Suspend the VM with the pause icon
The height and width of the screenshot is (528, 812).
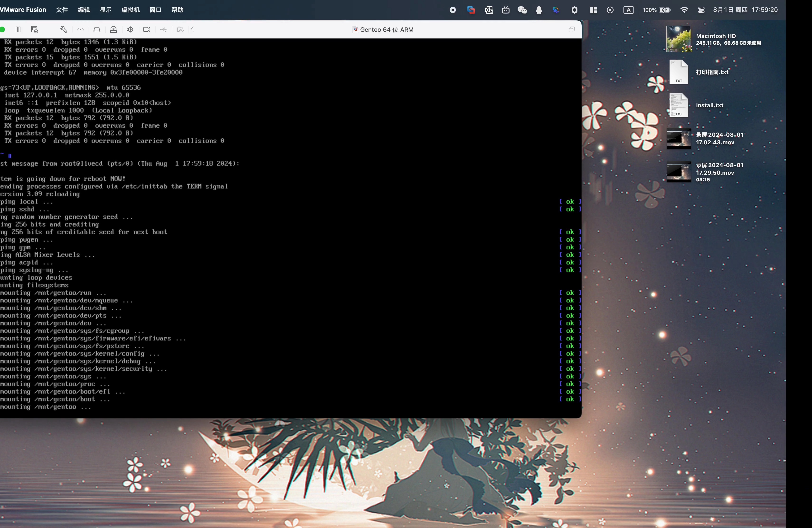pos(18,30)
